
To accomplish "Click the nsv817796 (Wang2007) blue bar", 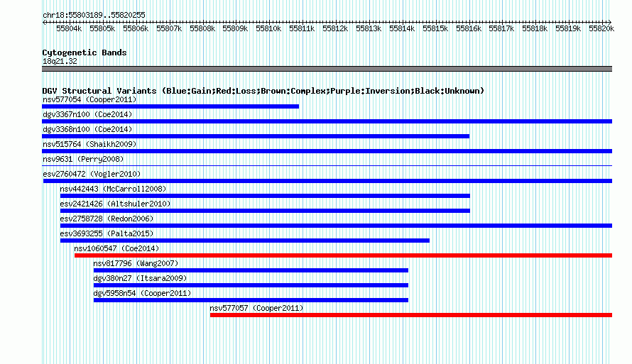I will click(x=251, y=270).
